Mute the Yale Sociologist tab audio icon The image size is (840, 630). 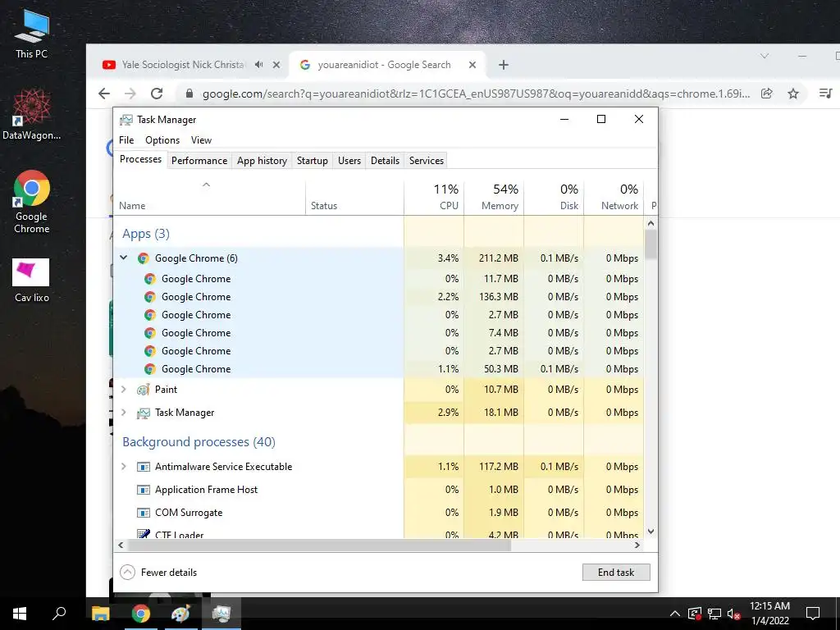(x=259, y=65)
